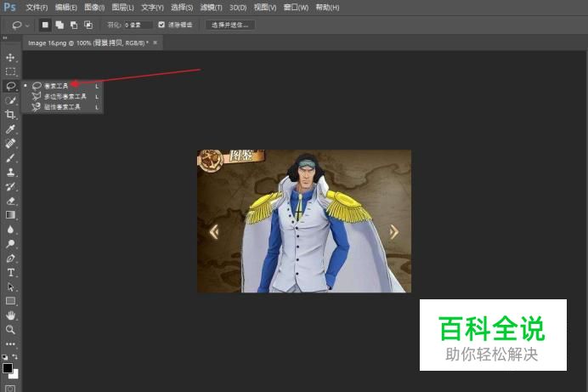The width and height of the screenshot is (588, 392).
Task: Open the 3D(D) menu
Action: (x=238, y=8)
